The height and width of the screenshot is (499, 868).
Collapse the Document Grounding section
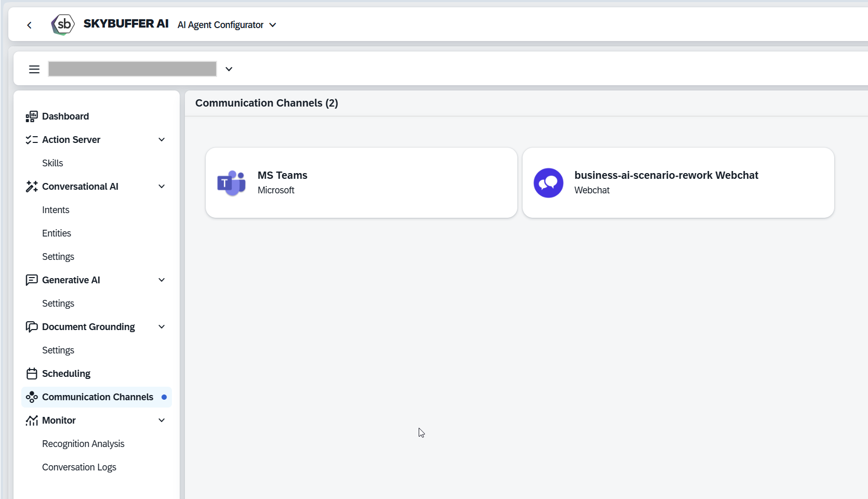[162, 327]
